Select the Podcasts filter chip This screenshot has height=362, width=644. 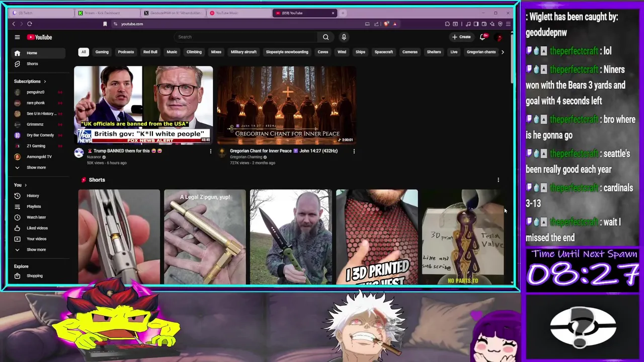(126, 52)
